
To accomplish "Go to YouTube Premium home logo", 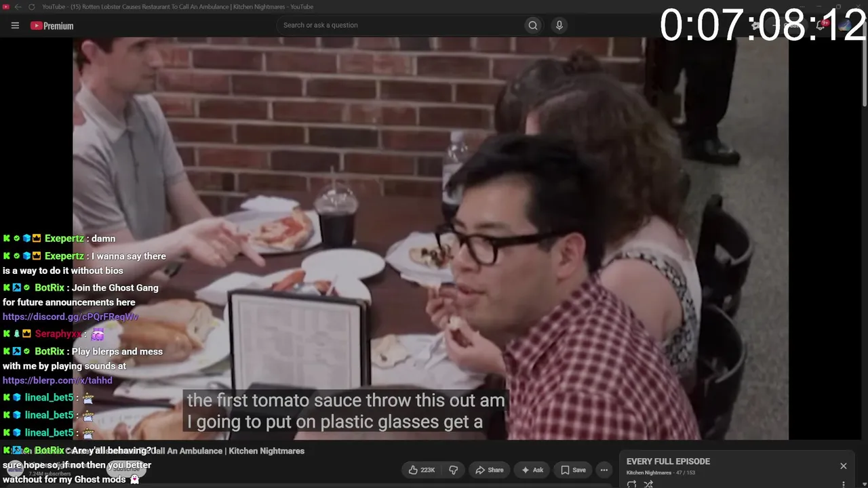I will (x=52, y=26).
